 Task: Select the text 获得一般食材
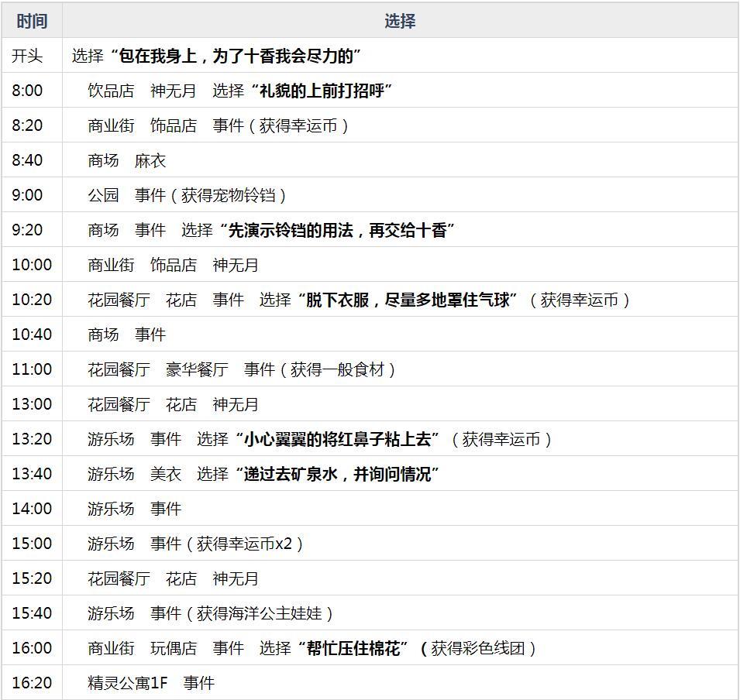point(337,369)
